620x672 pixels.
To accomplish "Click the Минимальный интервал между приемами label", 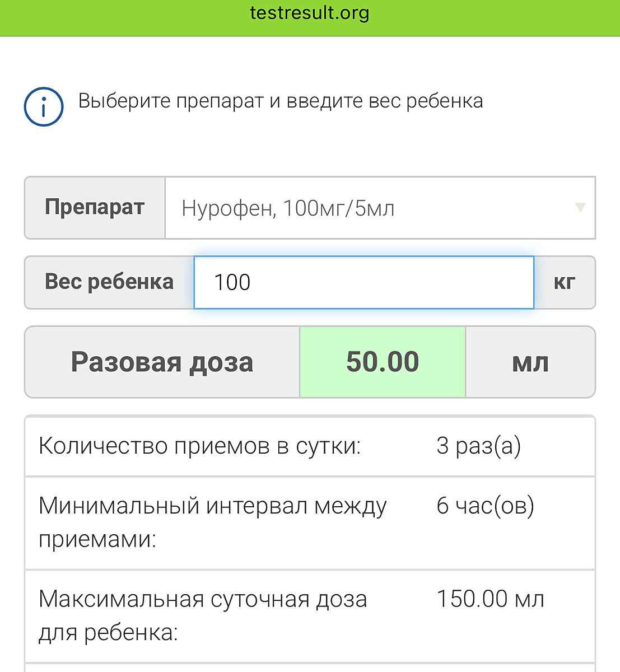I will pyautogui.click(x=212, y=522).
